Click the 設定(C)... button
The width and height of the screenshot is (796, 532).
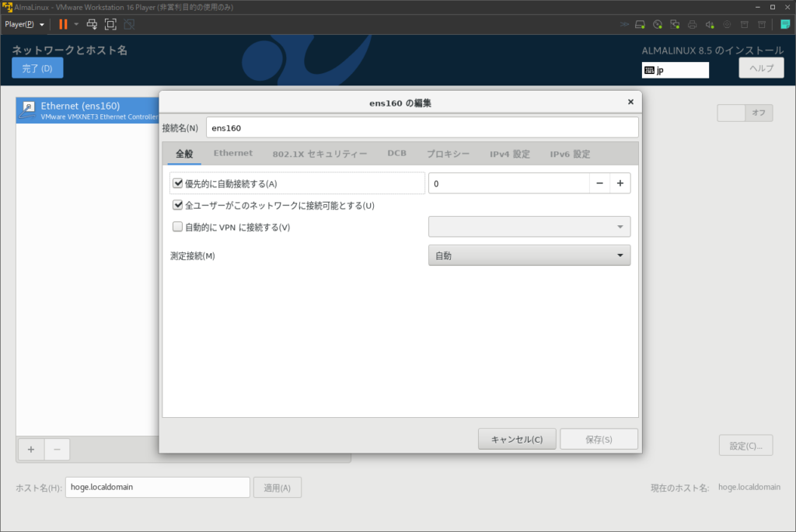745,446
